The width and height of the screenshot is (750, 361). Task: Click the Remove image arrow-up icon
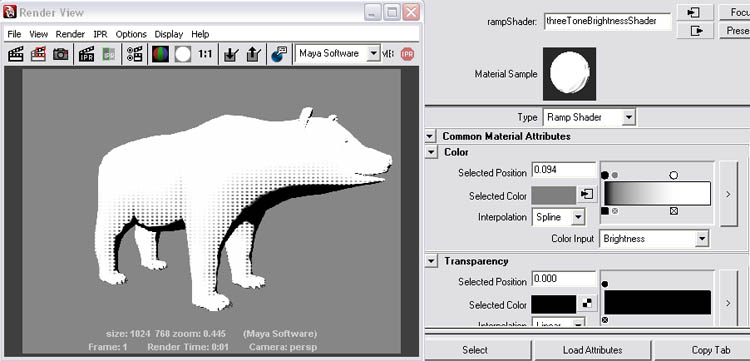[x=253, y=54]
